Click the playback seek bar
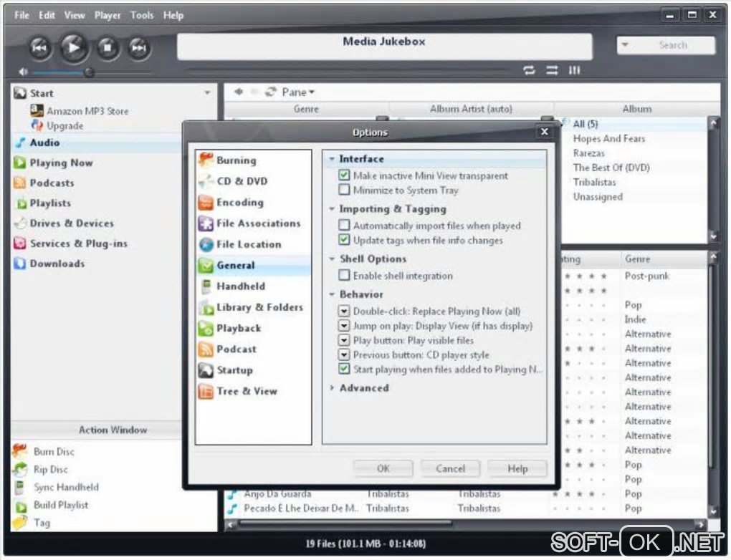 point(348,70)
